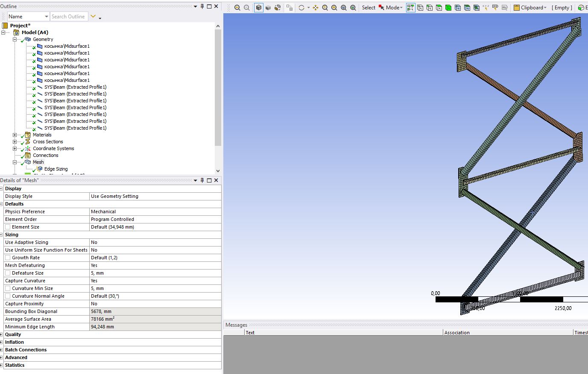Activate the Body selection filter icon
The height and width of the screenshot is (374, 588).
[x=448, y=8]
